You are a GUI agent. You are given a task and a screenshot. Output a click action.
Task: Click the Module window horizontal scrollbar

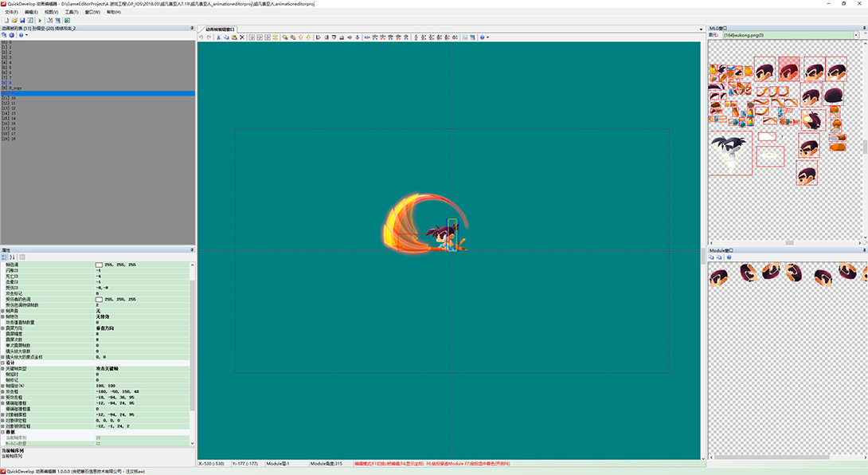tap(772, 457)
